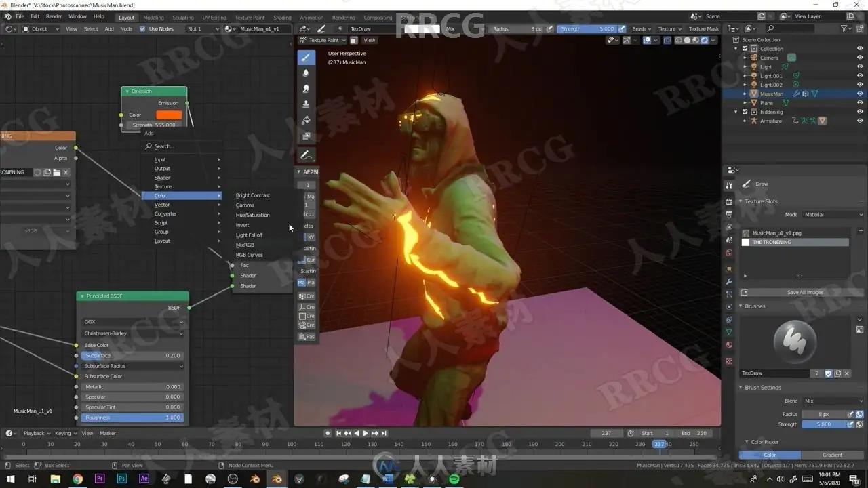Click the viewport View menu button
868x488 pixels.
tap(370, 40)
